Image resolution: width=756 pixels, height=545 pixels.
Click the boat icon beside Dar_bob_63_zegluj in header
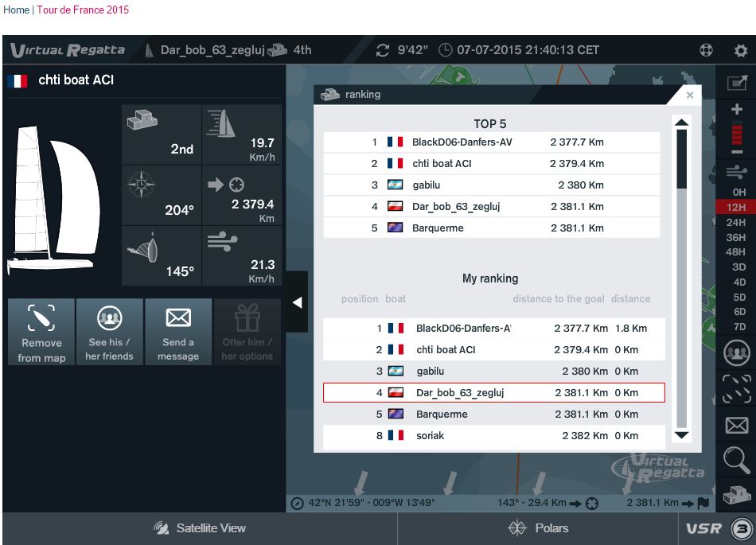pos(150,50)
